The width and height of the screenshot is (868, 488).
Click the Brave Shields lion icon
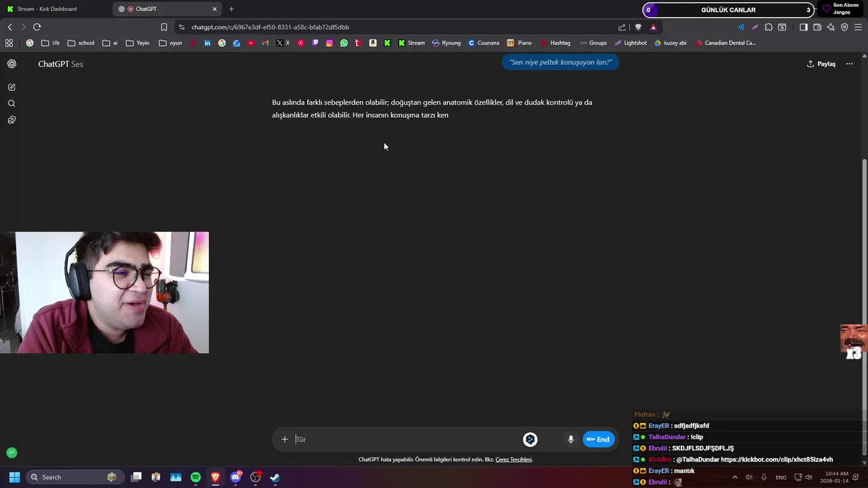coord(638,27)
